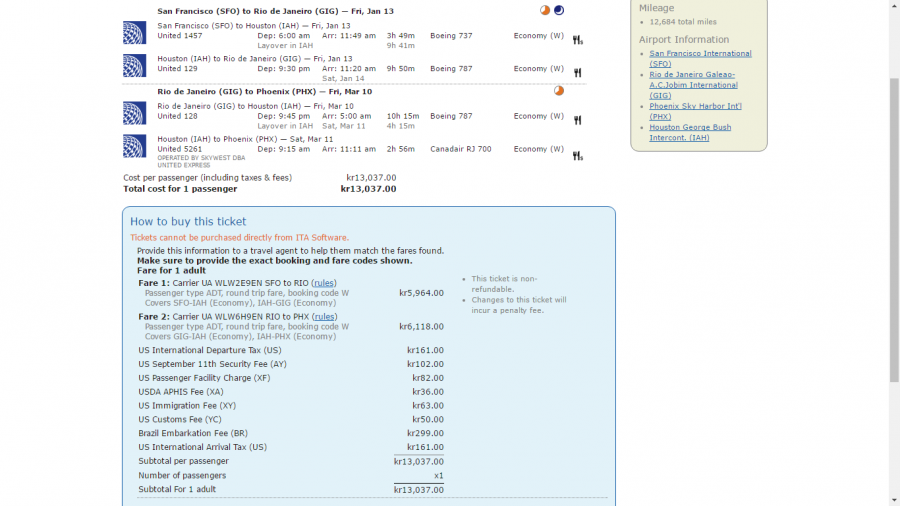Click meal icon for United 129
This screenshot has width=900, height=506.
577,73
